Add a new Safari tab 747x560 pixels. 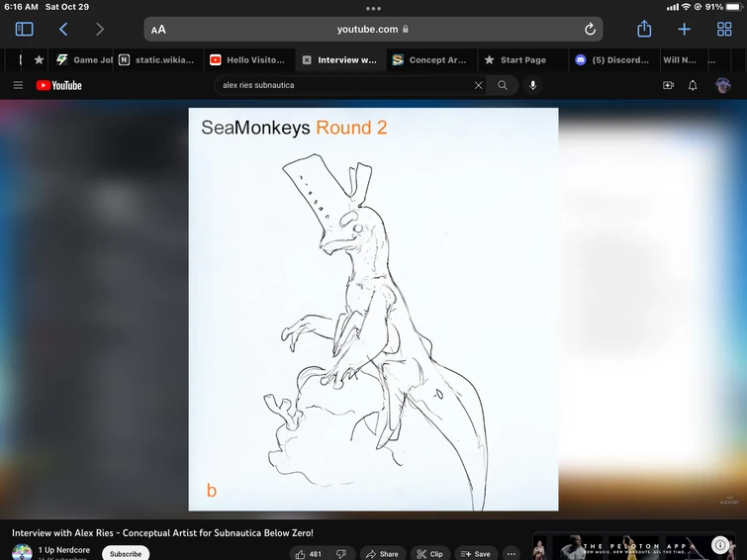684,29
